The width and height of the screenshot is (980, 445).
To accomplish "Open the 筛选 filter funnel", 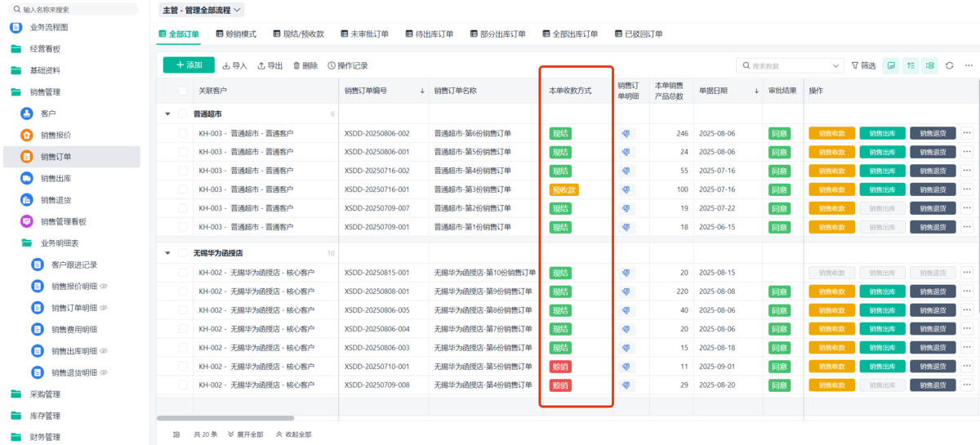I will [863, 65].
